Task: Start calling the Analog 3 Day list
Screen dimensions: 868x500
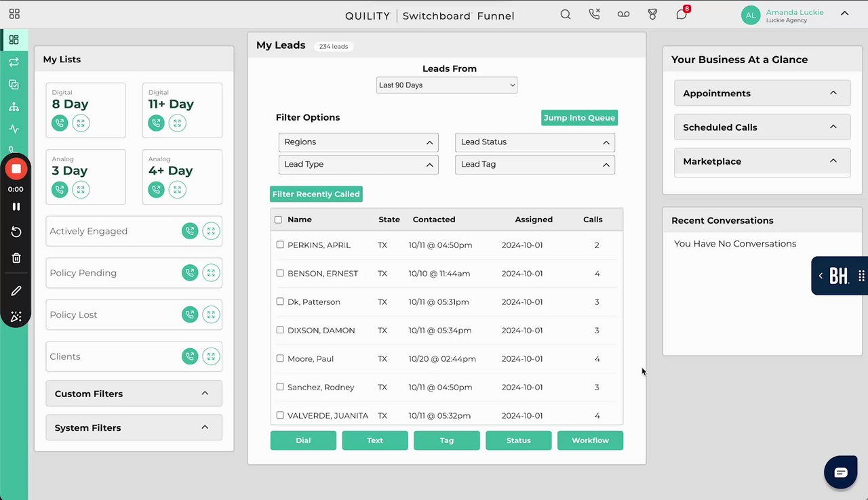Action: coord(60,190)
